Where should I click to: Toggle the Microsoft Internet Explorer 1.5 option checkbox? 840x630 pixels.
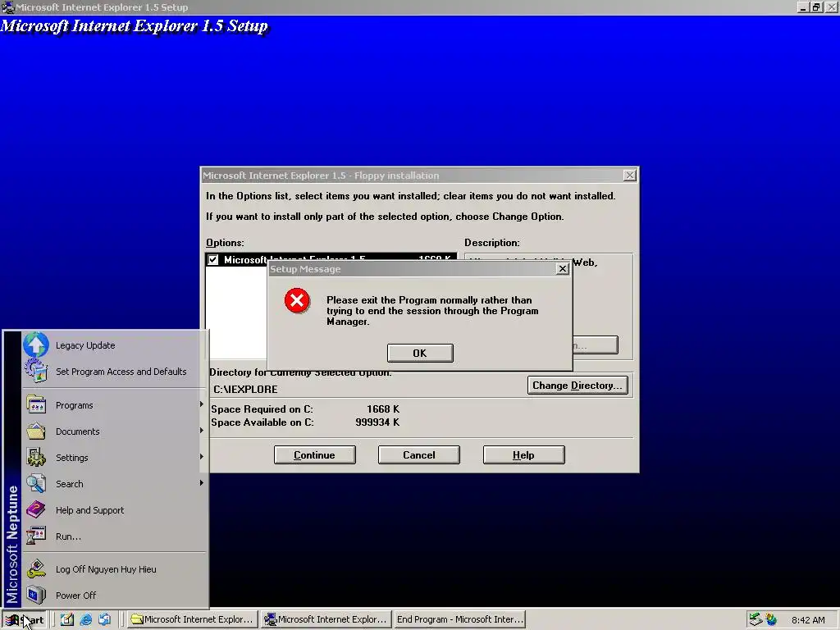tap(213, 260)
